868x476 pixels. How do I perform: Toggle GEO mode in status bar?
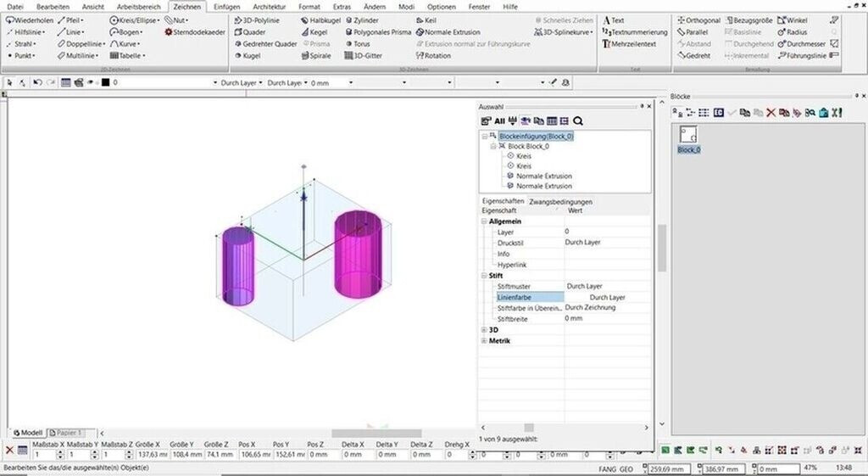[x=626, y=468]
